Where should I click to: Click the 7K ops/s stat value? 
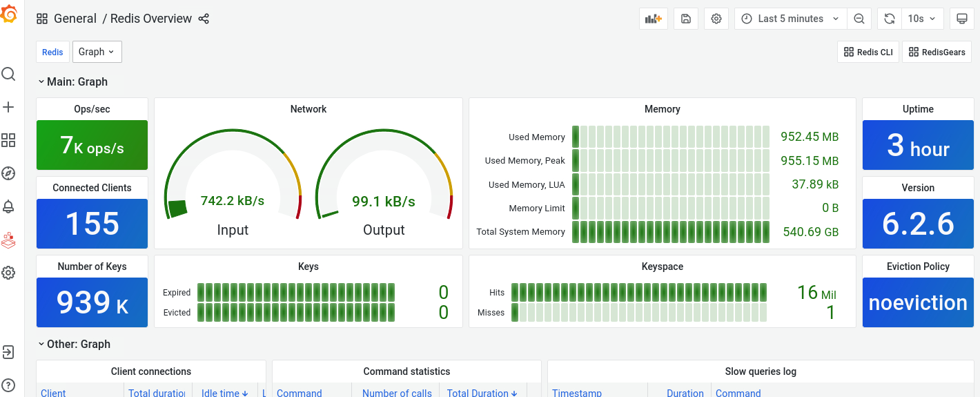(x=92, y=145)
